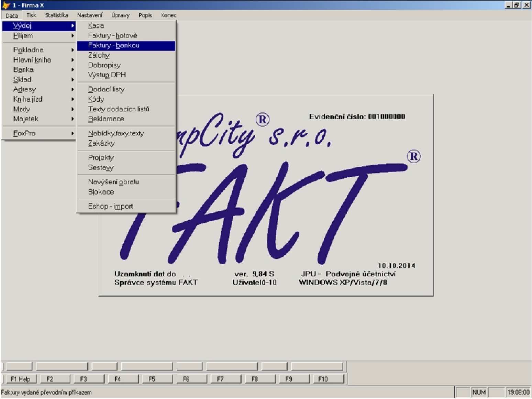This screenshot has width=532, height=399.
Task: Open Eshop - import
Action: coord(126,206)
